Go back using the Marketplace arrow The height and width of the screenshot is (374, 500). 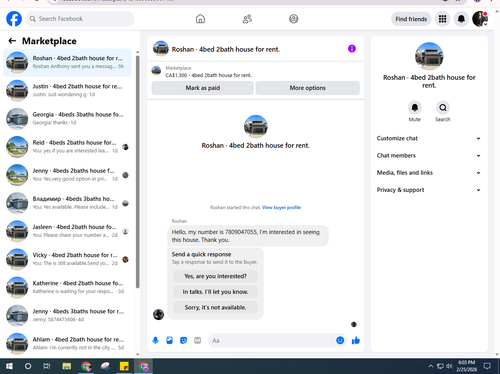(12, 41)
